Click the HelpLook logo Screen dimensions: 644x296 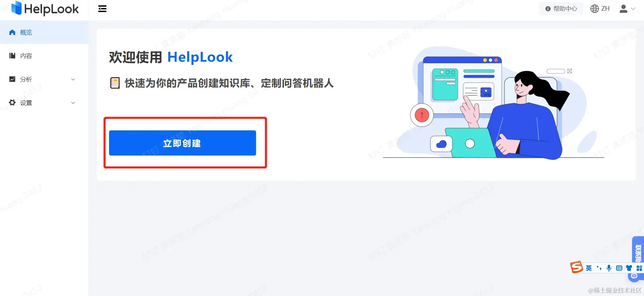45,9
